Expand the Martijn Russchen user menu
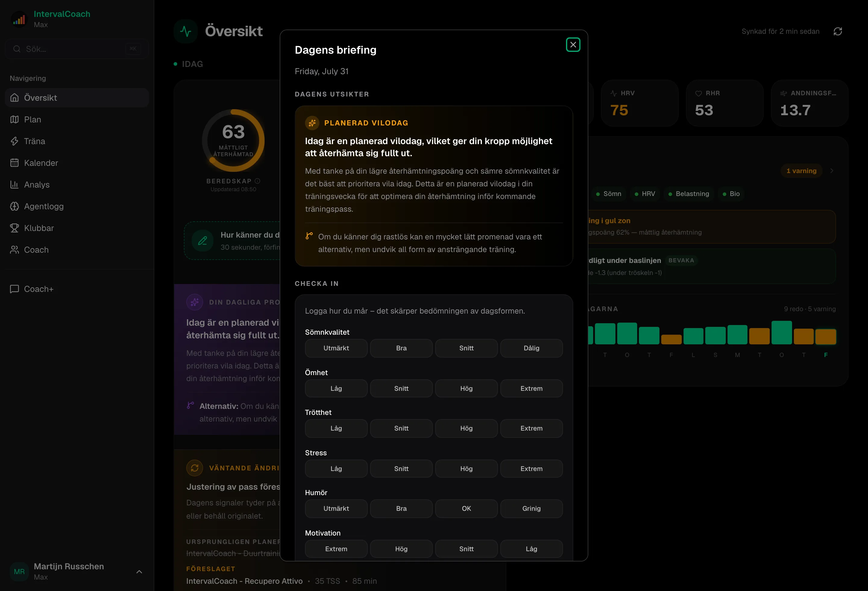The height and width of the screenshot is (591, 868). (139, 572)
